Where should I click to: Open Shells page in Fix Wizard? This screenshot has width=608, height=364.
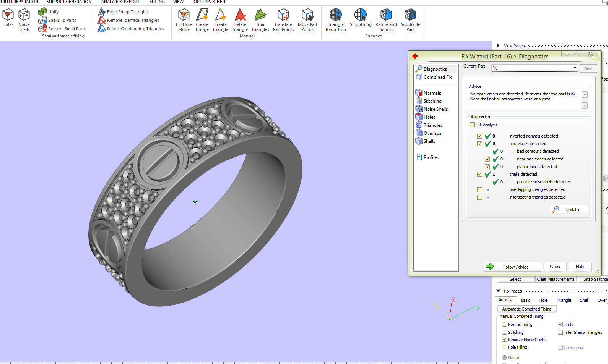(x=429, y=141)
